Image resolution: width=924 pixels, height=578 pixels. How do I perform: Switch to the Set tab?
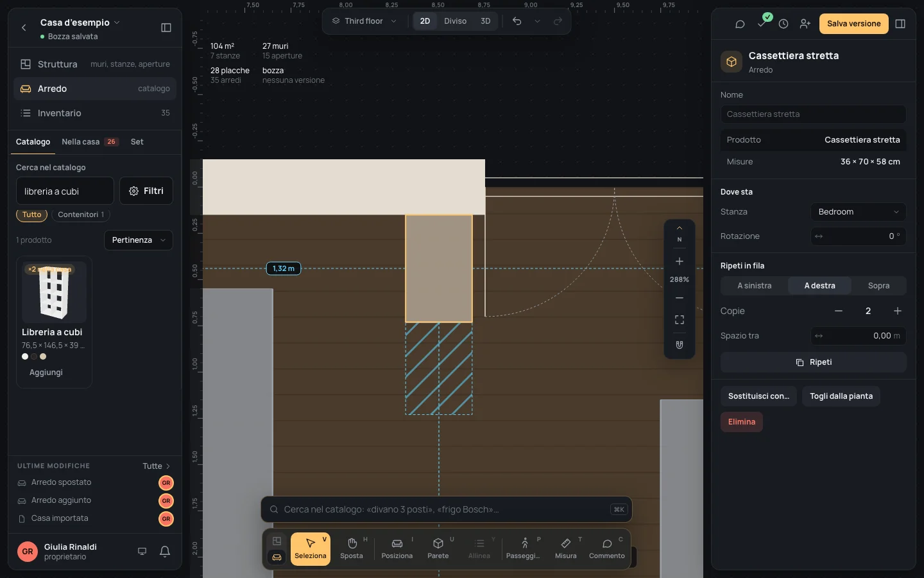[x=137, y=142]
